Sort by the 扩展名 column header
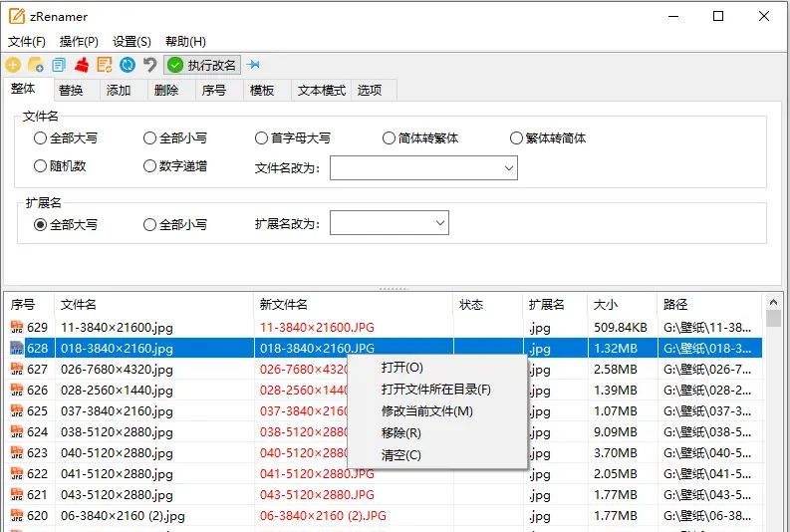The width and height of the screenshot is (790, 532). point(555,304)
